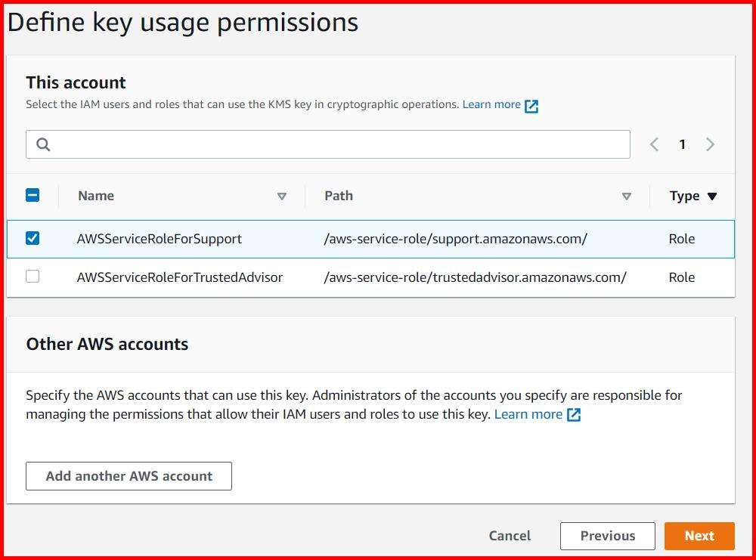Viewport: 756px width, 560px height.
Task: Click the previous page chevron arrow
Action: point(654,144)
